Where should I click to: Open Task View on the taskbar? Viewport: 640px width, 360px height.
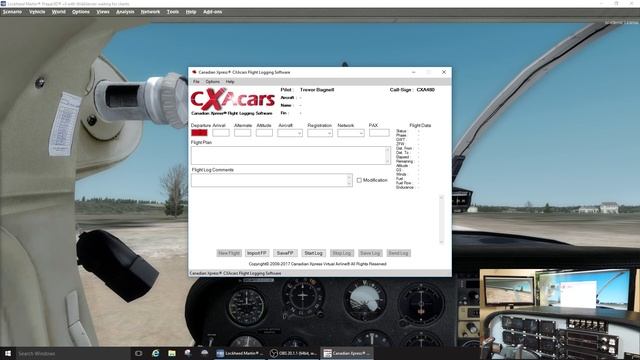point(138,353)
